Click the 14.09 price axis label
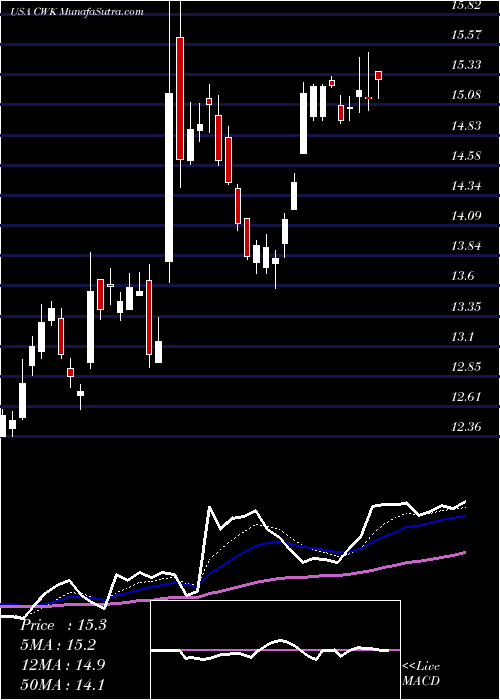This screenshot has height=700, width=500. tap(466, 216)
